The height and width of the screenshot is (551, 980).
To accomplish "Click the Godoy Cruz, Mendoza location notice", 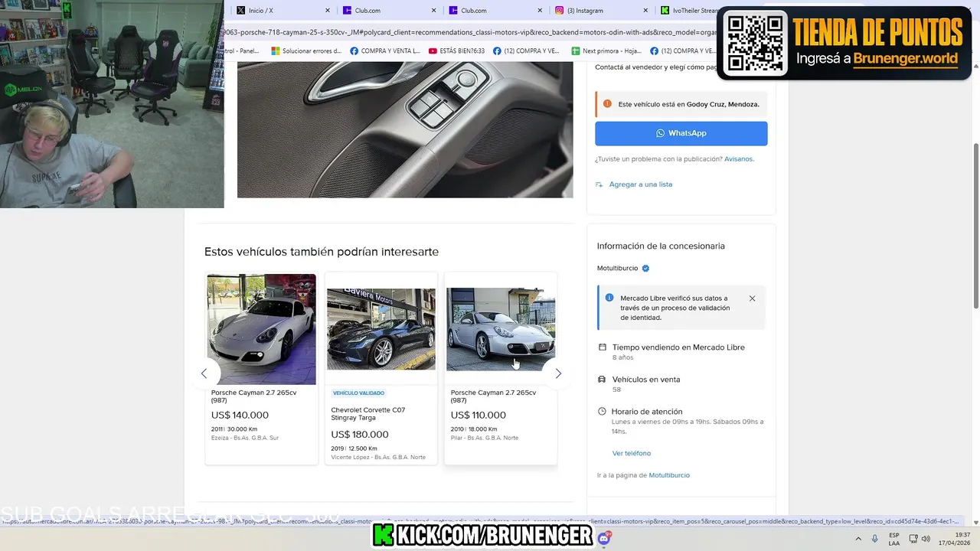I will [681, 104].
